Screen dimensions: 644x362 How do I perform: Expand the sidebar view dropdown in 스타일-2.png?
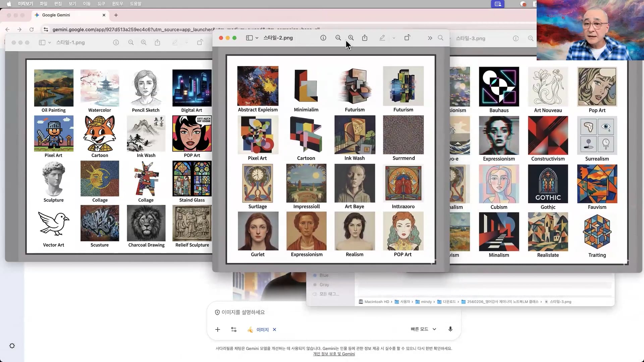(x=257, y=38)
